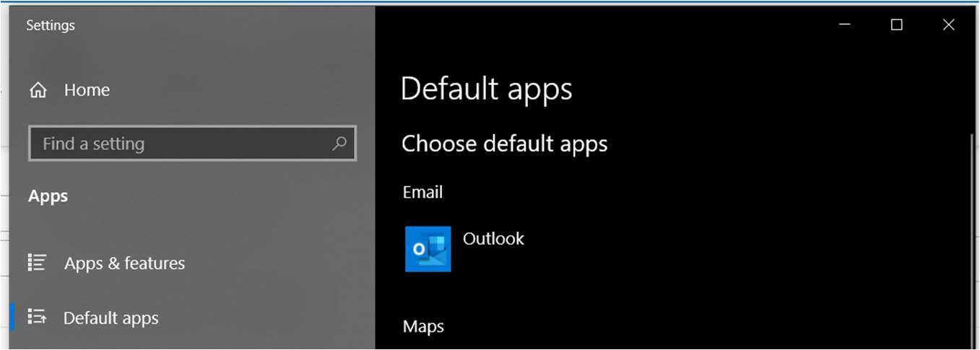The image size is (980, 350).
Task: Minimize the Settings window
Action: [x=845, y=25]
